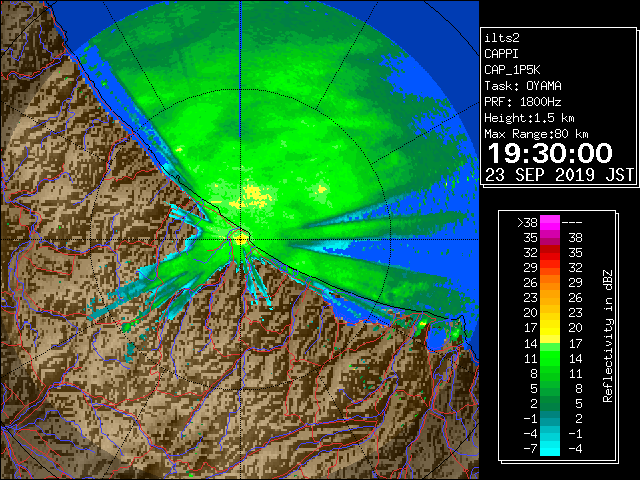Click the bright green legend band
The image size is (640, 480).
(x=549, y=358)
